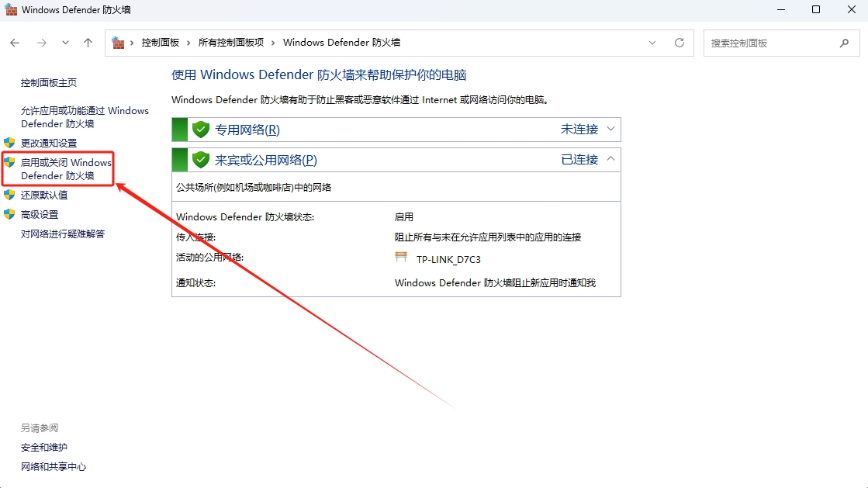Click the TP-LINK_D7C3 network bench icon
Viewport: 868px width, 488px height.
(401, 257)
